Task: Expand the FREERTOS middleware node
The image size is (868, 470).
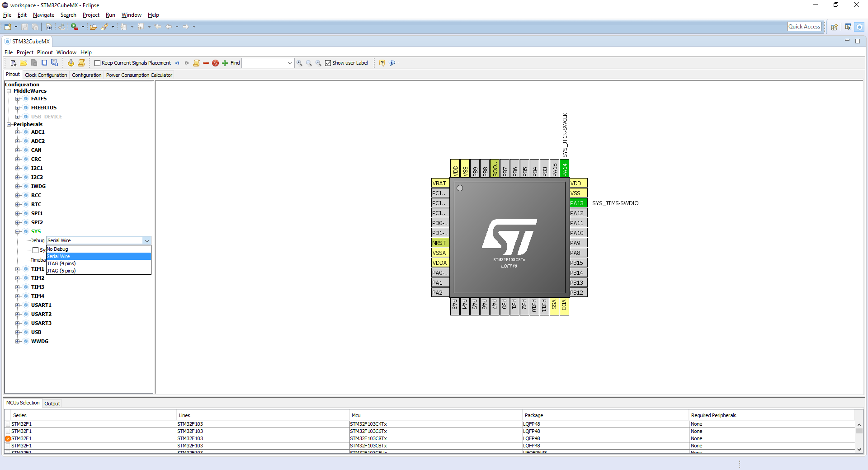Action: [18, 108]
